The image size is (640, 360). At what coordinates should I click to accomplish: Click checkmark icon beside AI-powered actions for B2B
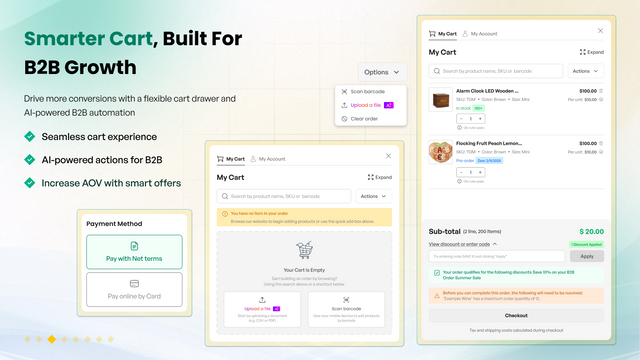(x=29, y=160)
